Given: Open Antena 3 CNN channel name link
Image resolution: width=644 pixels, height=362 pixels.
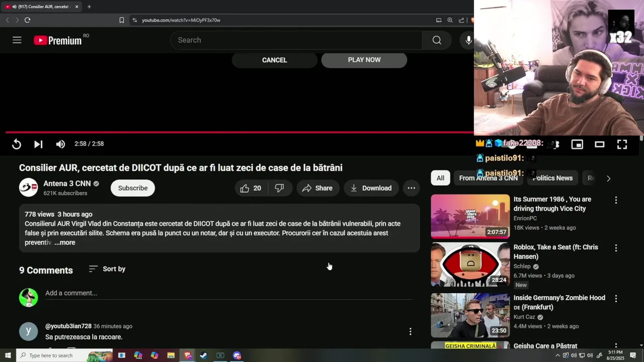Looking at the screenshot, I should tap(66, 184).
